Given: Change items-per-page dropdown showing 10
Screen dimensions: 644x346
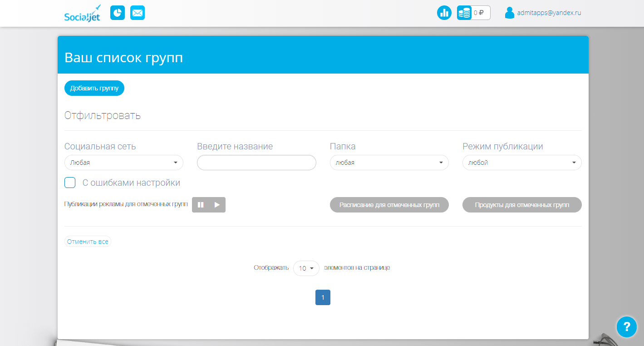Looking at the screenshot, I should [306, 268].
